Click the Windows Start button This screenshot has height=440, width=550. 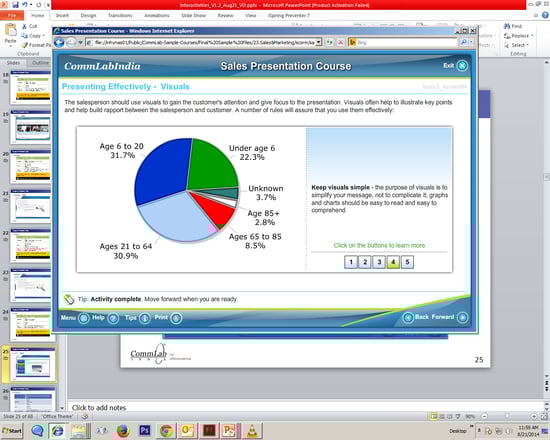(x=12, y=431)
